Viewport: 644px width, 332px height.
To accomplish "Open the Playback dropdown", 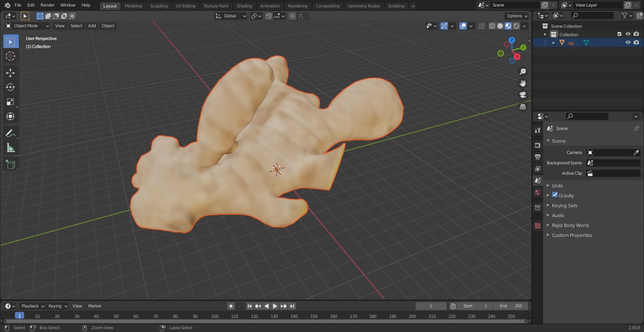I will [32, 306].
